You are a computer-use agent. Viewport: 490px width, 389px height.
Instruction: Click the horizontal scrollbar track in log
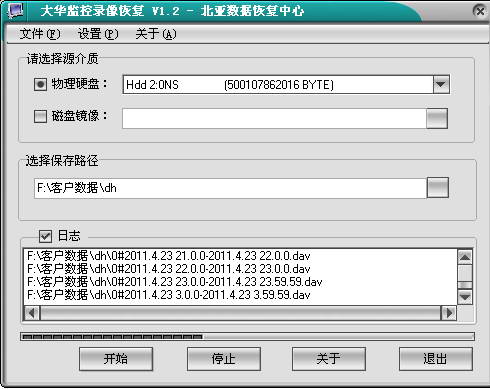[240, 313]
